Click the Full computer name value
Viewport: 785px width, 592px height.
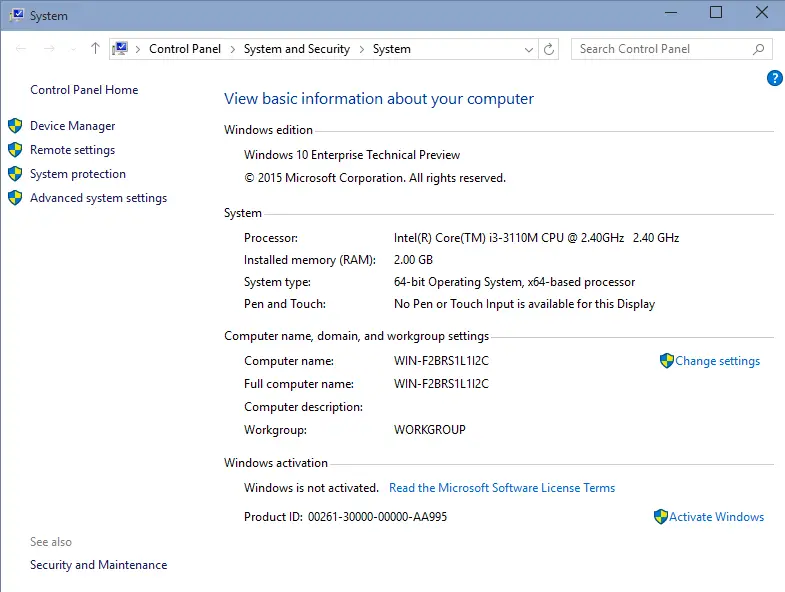tap(441, 384)
